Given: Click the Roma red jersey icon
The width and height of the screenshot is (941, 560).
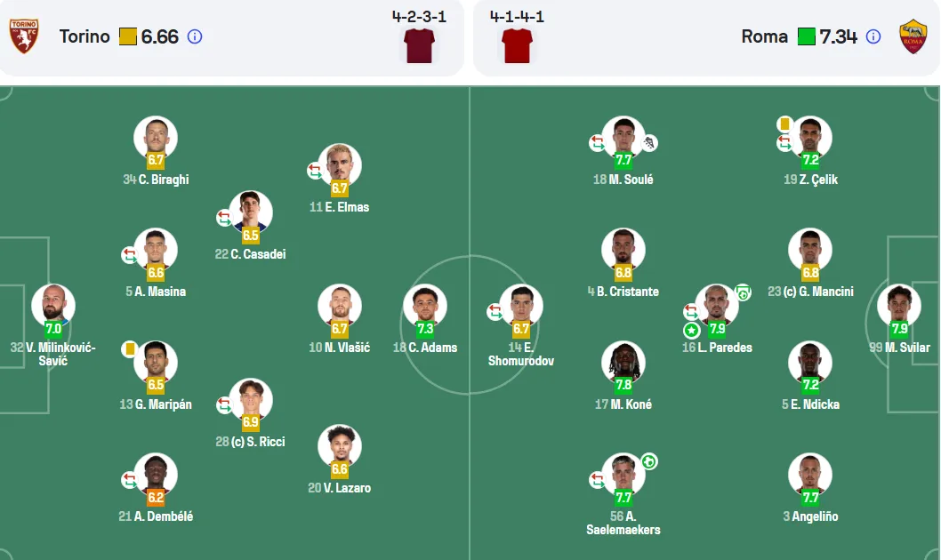Looking at the screenshot, I should pyautogui.click(x=518, y=45).
